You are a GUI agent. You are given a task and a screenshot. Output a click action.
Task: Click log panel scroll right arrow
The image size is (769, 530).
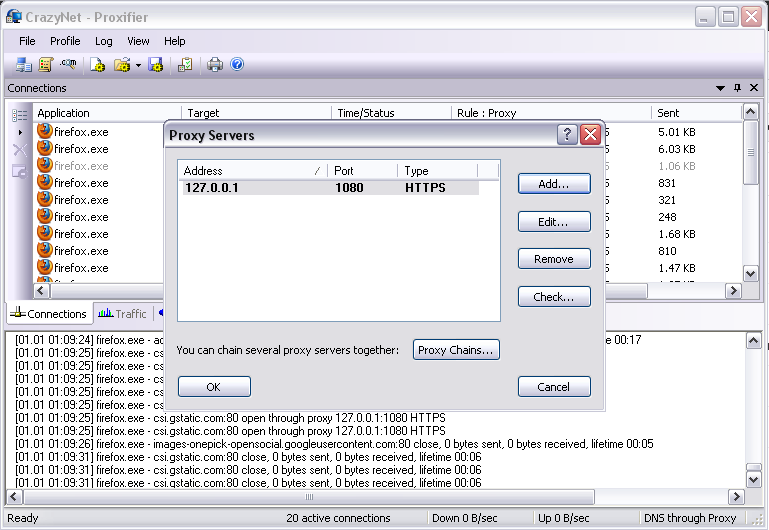736,497
